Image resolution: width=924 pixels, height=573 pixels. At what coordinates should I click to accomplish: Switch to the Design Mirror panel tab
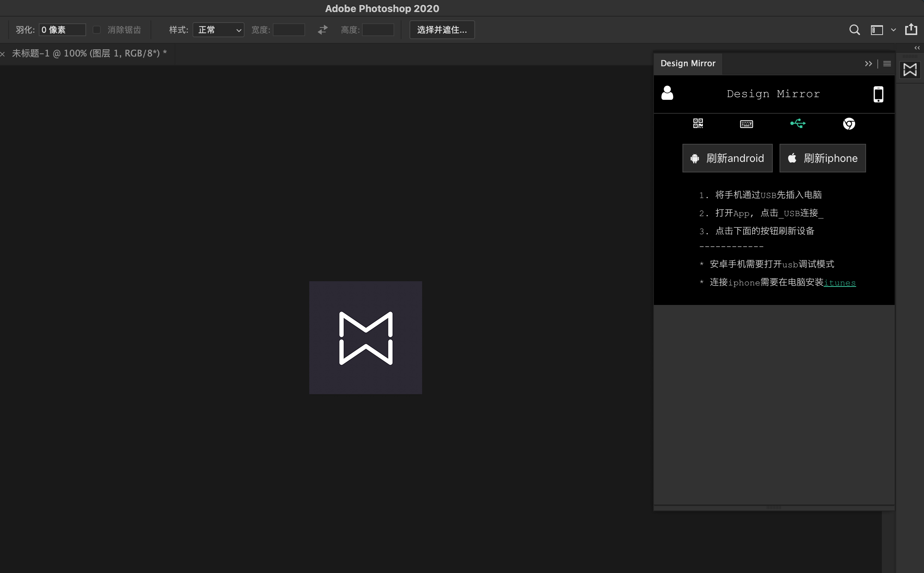[688, 64]
